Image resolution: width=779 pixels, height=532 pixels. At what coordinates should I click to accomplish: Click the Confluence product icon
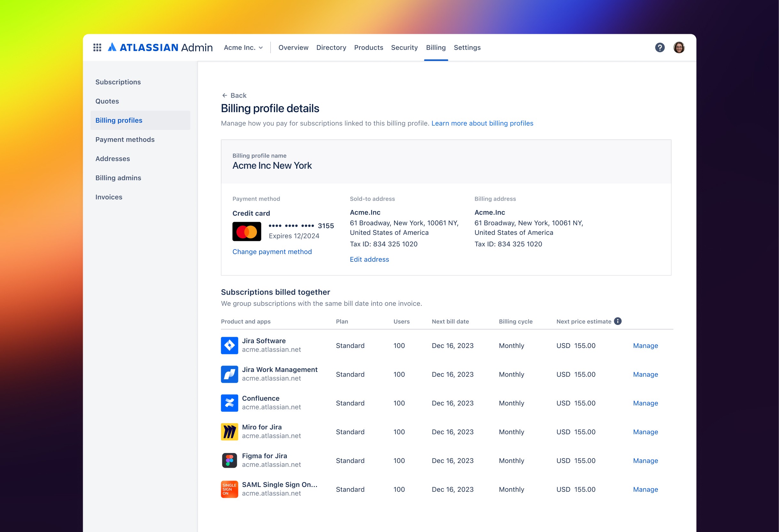coord(230,403)
